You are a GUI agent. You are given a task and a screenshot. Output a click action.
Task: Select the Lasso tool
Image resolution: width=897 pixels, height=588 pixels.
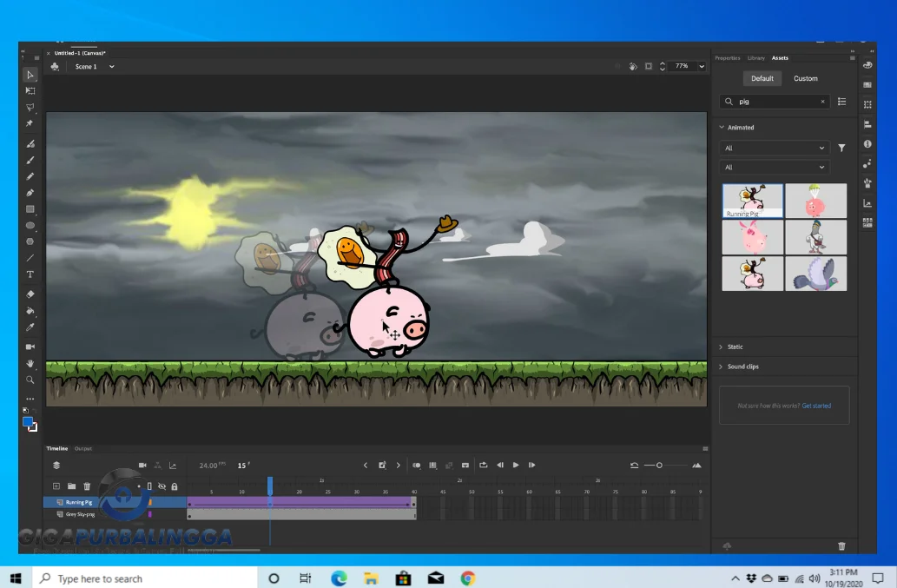click(x=30, y=108)
